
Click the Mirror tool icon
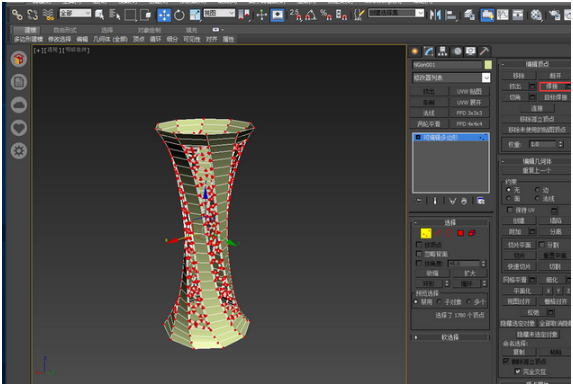click(x=435, y=15)
